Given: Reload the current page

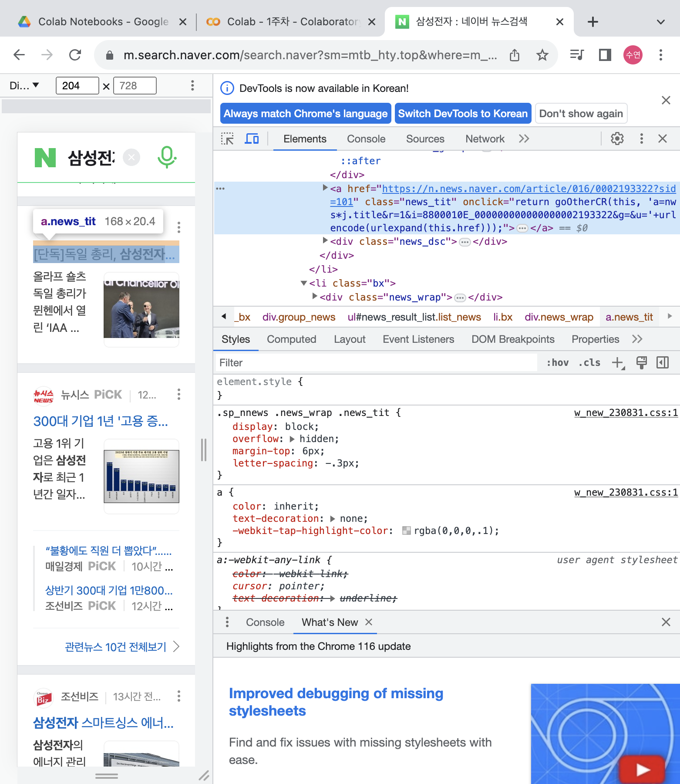Looking at the screenshot, I should (75, 55).
